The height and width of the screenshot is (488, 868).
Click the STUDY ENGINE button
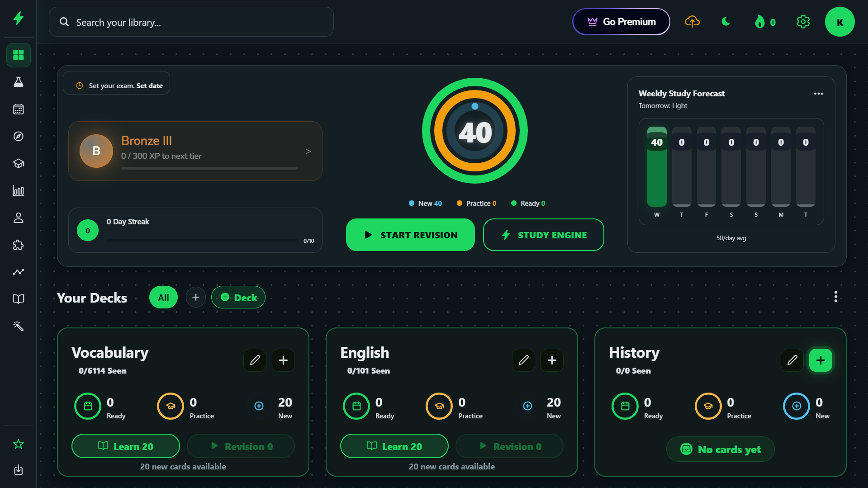click(x=544, y=235)
